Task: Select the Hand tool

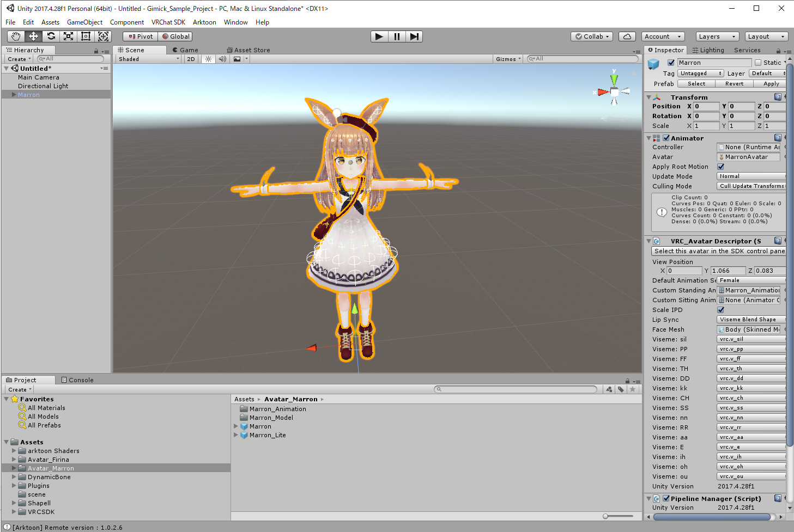Action: tap(16, 36)
